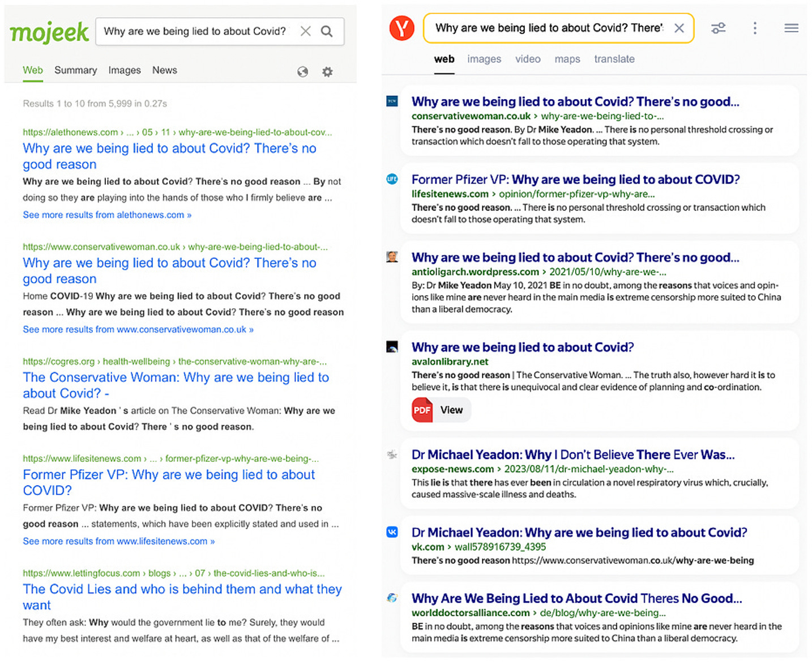This screenshot has width=812, height=663.
Task: Click the cogres.org URL breadcrumb
Action: (x=174, y=361)
